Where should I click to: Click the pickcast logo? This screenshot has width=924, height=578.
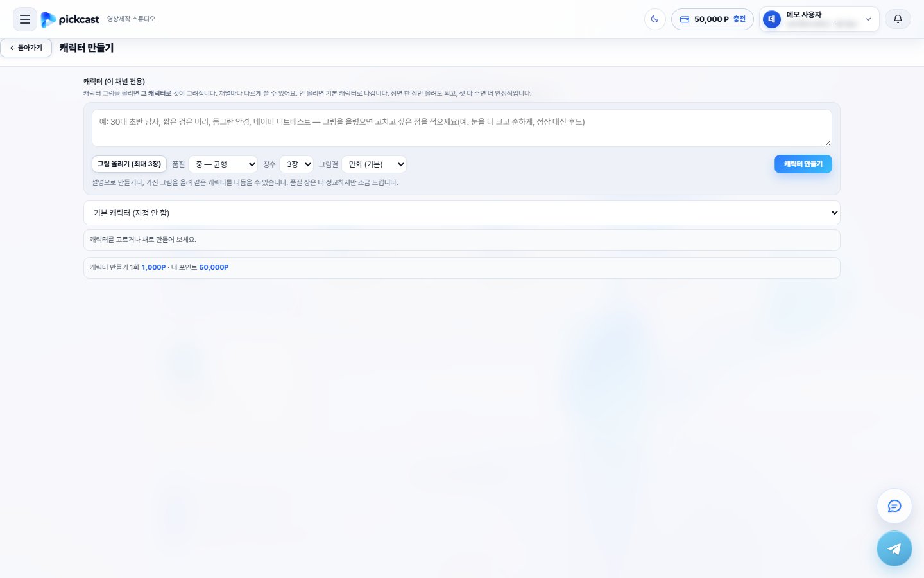(x=70, y=19)
